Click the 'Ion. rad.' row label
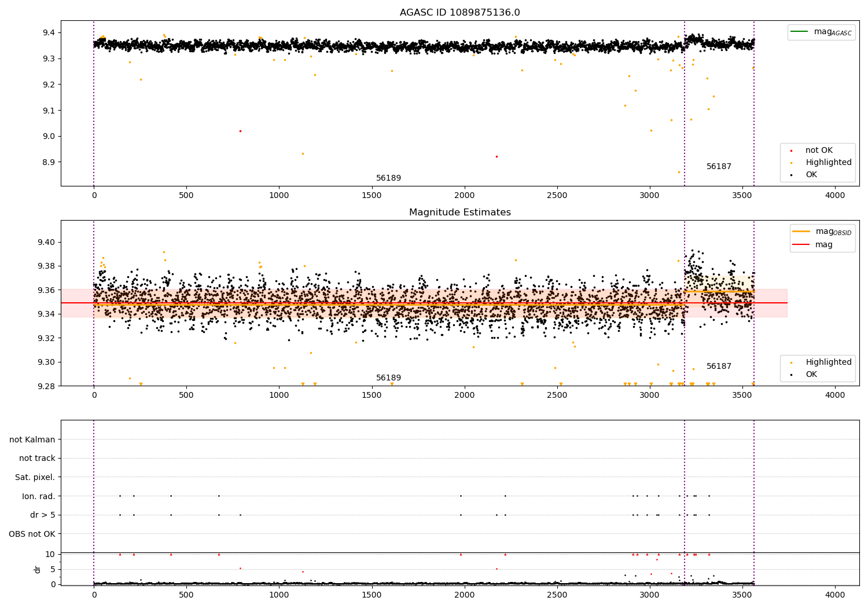Screen dimensions: 868x608 point(39,496)
